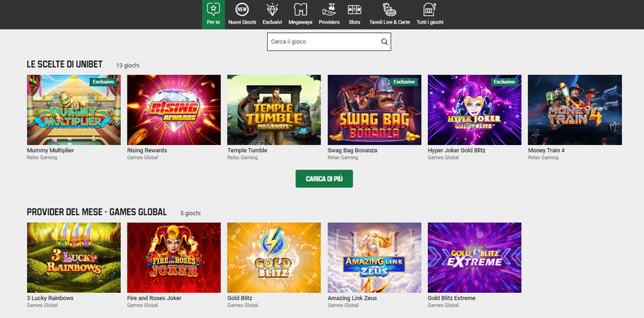
Task: Open the 3 Lucky Rainbows thumbnail
Action: (x=74, y=258)
